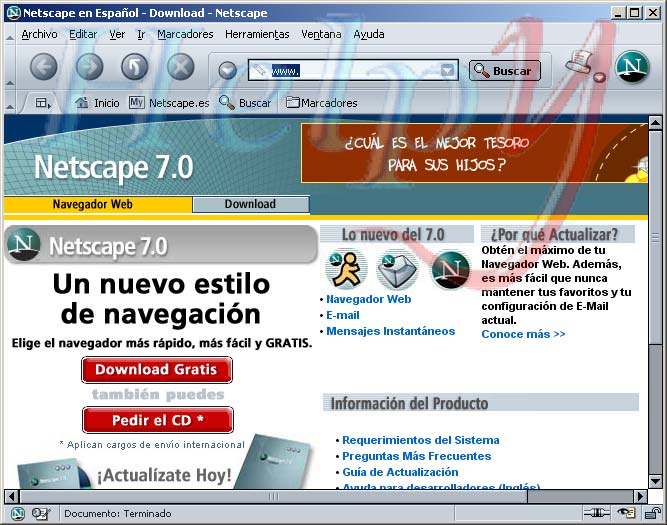The image size is (667, 525).
Task: Follow the Conoce más >> link
Action: [523, 334]
